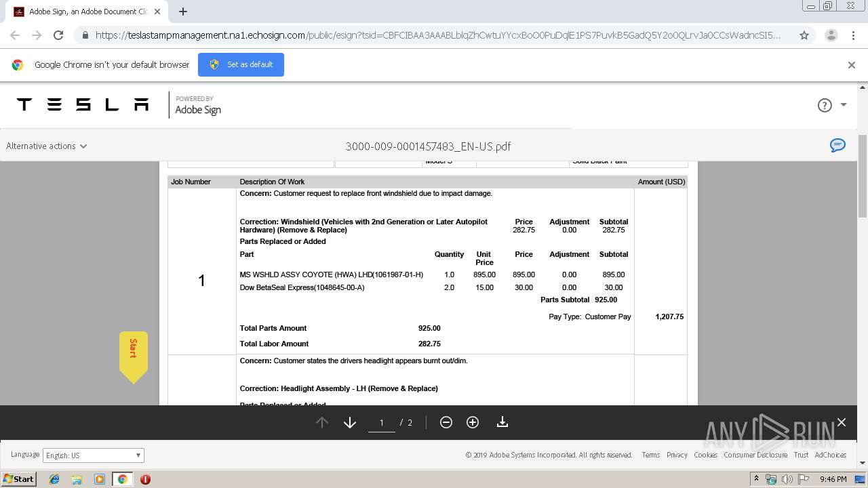Click the red security taskbar icon
The height and width of the screenshot is (488, 868).
(x=145, y=479)
